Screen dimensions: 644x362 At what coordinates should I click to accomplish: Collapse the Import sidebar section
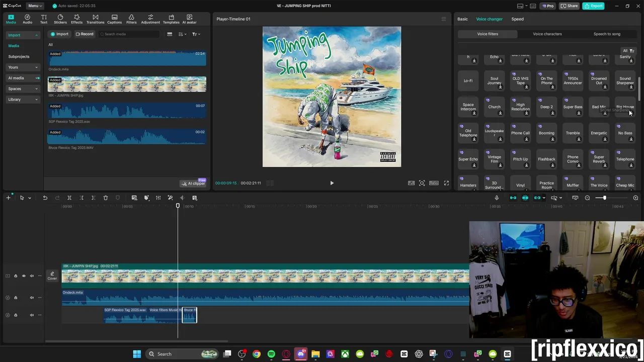(36, 35)
